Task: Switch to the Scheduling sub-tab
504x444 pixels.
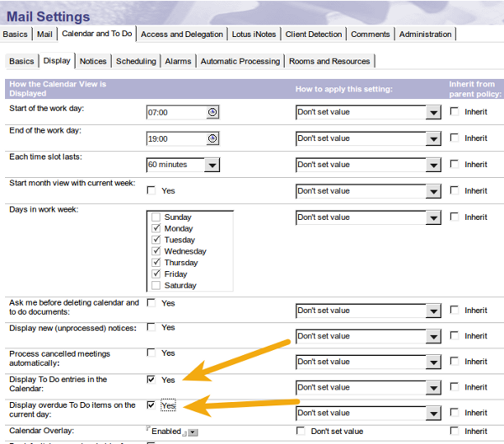Action: pyautogui.click(x=136, y=61)
